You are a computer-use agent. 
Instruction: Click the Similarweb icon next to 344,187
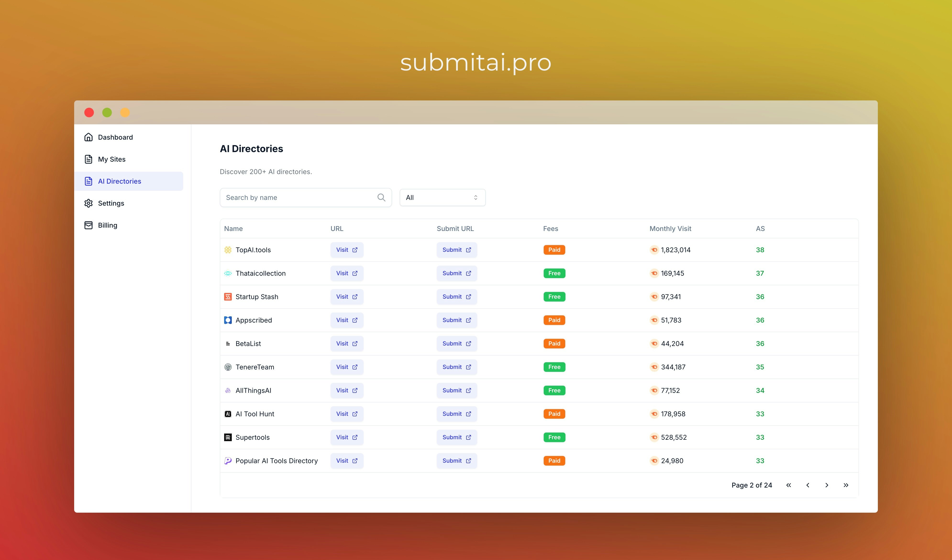pos(654,367)
